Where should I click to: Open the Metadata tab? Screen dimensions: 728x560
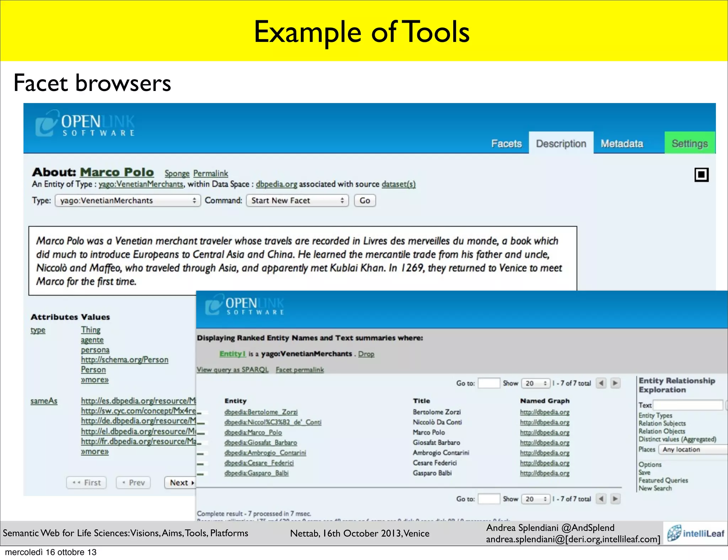622,144
